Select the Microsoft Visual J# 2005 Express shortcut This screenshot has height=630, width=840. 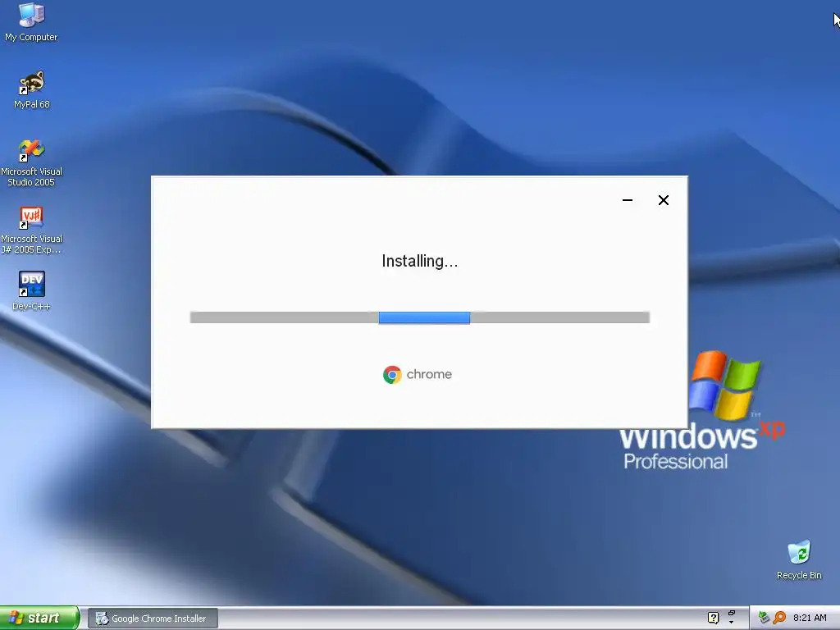click(x=32, y=231)
